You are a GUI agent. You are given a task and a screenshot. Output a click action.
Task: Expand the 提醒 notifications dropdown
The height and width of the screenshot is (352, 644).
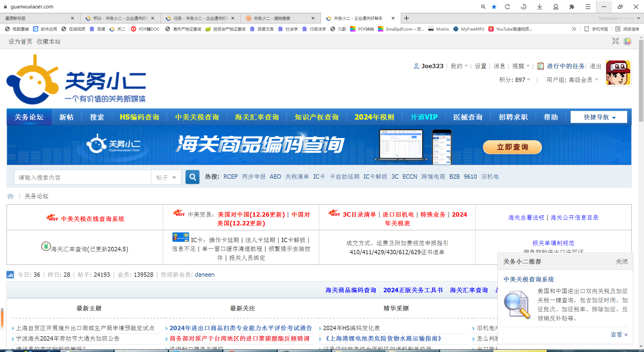point(521,66)
